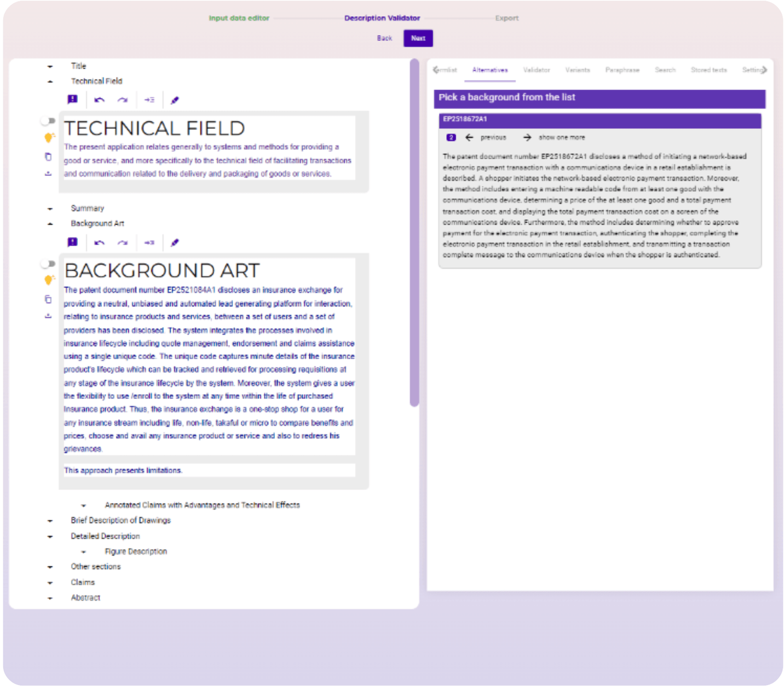Undo the last edit in Technical Field
Viewport: 784px width, 690px height.
(99, 100)
